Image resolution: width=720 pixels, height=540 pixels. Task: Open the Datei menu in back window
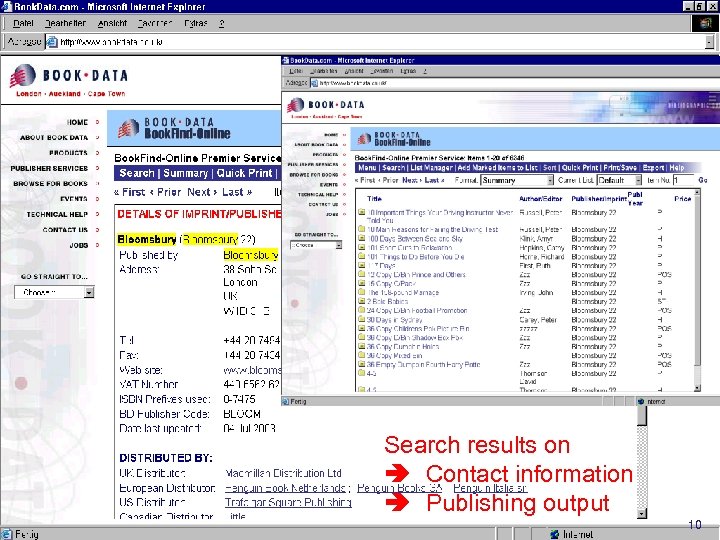23,23
